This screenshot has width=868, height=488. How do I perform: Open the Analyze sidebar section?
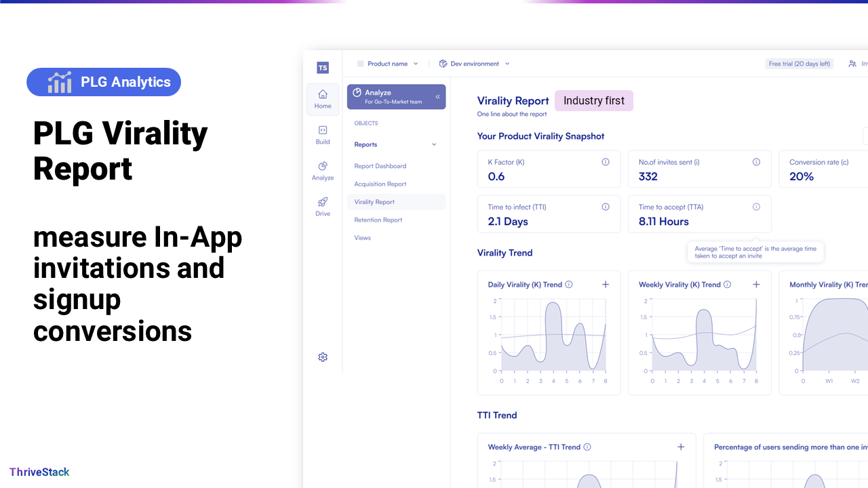323,171
